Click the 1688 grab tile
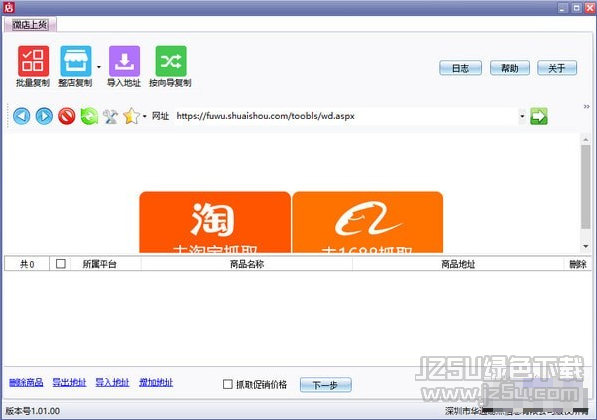 [368, 222]
